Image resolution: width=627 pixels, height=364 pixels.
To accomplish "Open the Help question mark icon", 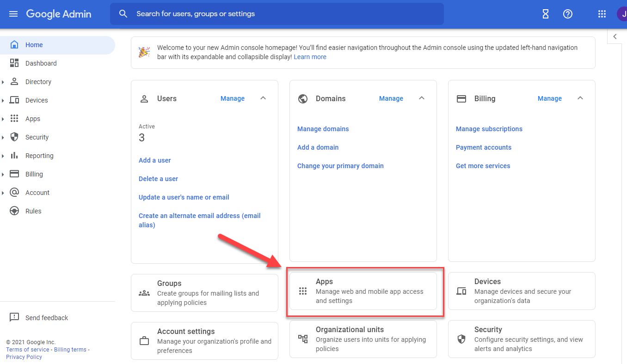I will pyautogui.click(x=568, y=14).
